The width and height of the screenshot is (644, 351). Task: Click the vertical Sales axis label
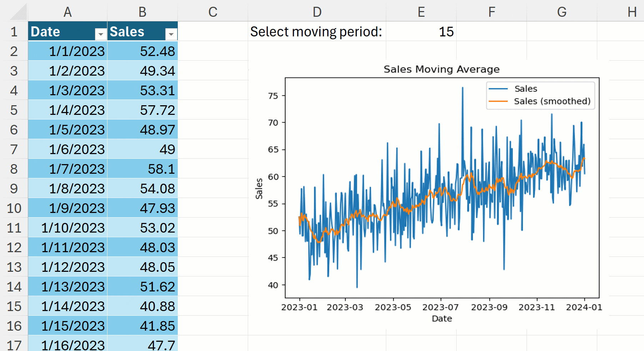259,188
